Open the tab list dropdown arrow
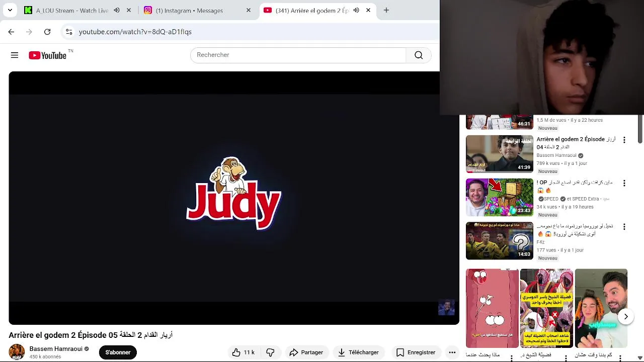The image size is (644, 362). pos(10,10)
